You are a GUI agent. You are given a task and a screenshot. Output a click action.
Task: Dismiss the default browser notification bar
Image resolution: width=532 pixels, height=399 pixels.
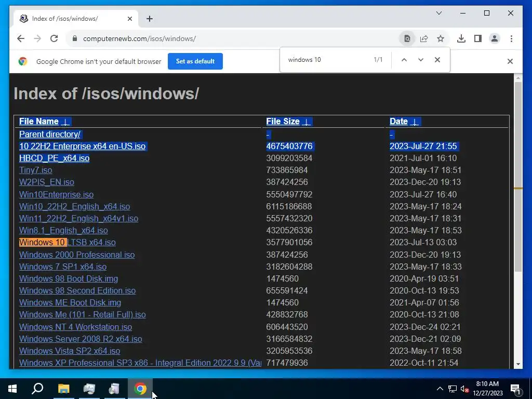(510, 61)
